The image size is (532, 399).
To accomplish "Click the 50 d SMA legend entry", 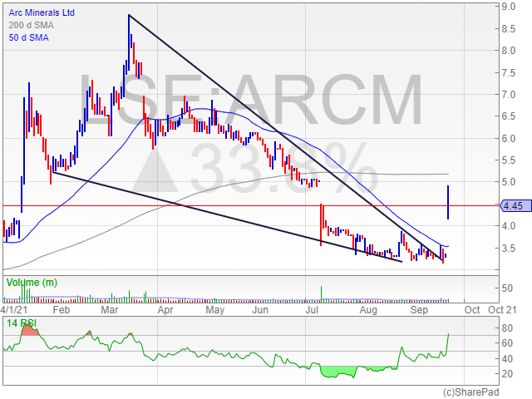I will [28, 37].
